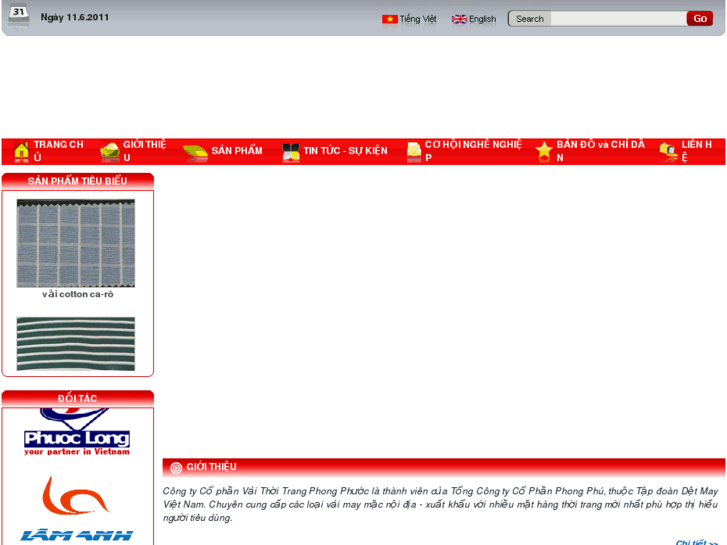
Task: Open the Liên Hệ menu item
Action: pos(696,151)
